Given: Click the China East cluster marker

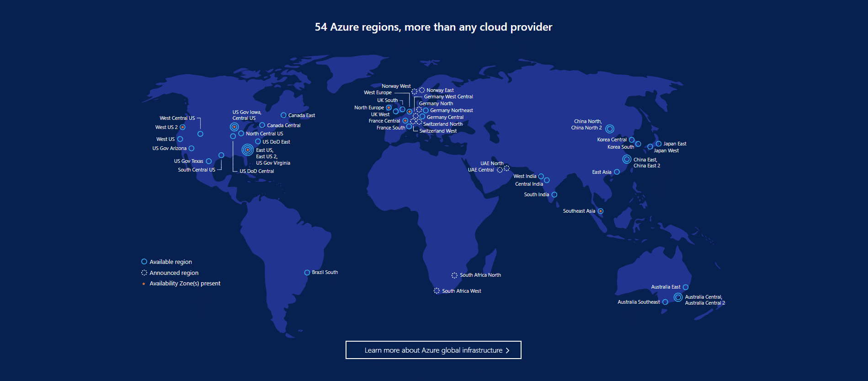Looking at the screenshot, I should pos(627,159).
